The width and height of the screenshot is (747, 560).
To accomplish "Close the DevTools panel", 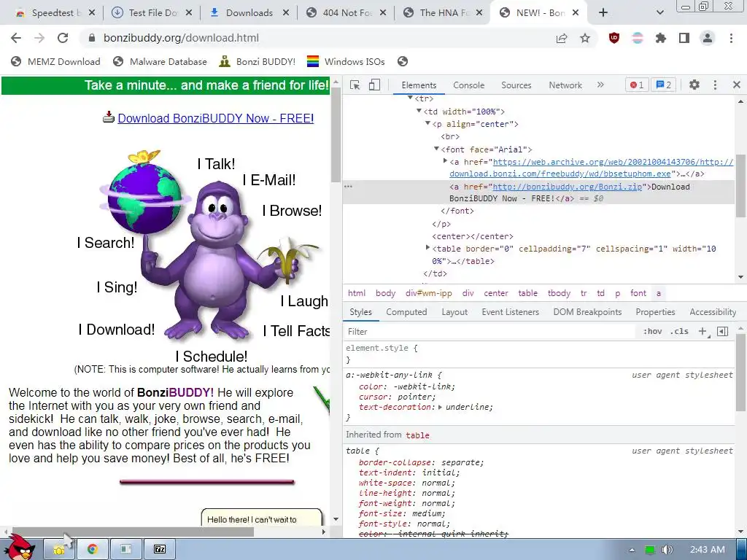I will click(737, 85).
